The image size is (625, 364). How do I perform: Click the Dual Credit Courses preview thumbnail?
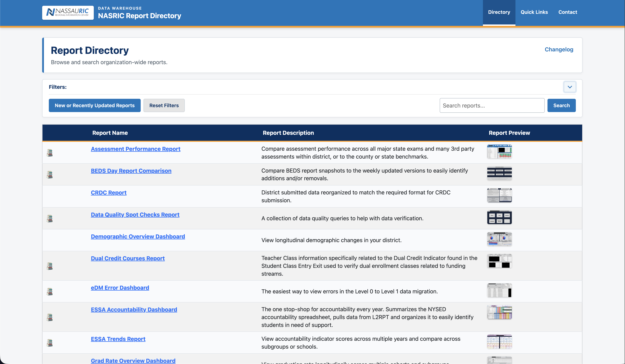500,261
